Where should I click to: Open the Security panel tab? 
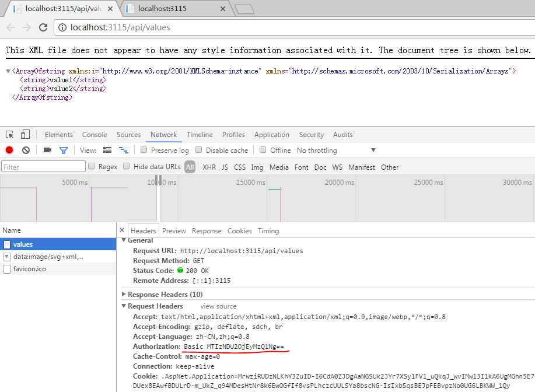coord(311,135)
